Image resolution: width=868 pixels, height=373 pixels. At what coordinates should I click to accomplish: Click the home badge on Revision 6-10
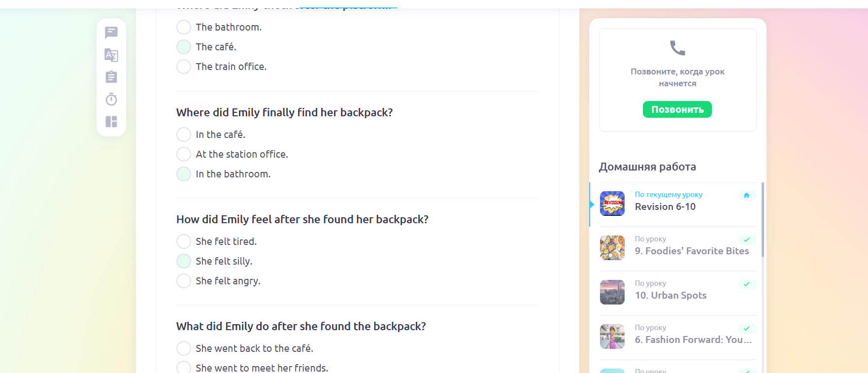(x=746, y=195)
